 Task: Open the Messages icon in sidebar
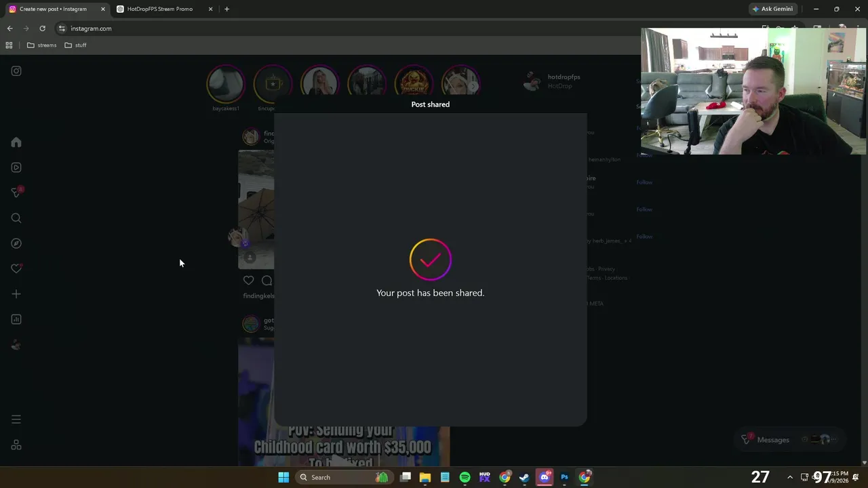[16, 192]
